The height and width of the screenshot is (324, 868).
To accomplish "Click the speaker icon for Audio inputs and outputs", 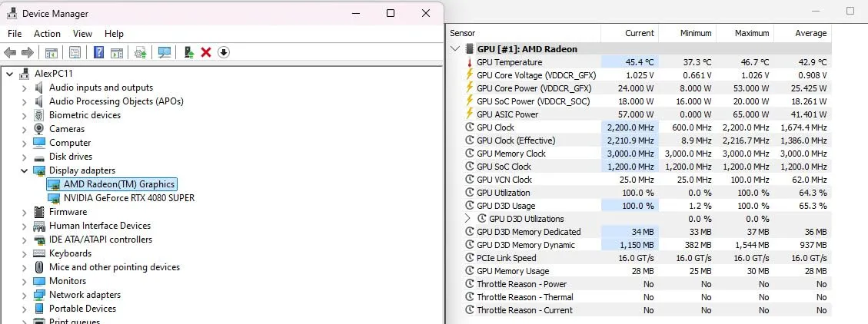I will pyautogui.click(x=39, y=88).
